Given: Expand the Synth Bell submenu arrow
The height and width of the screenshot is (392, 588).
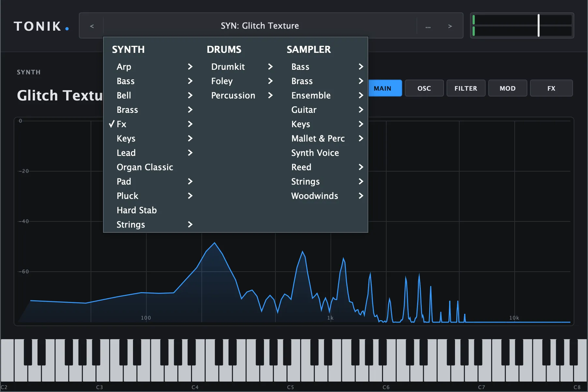Looking at the screenshot, I should pos(190,95).
